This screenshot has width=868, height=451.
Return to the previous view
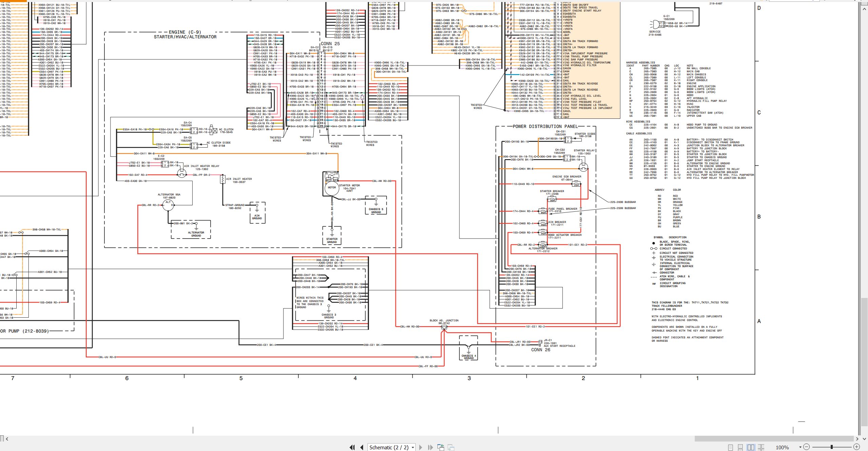pos(441,447)
